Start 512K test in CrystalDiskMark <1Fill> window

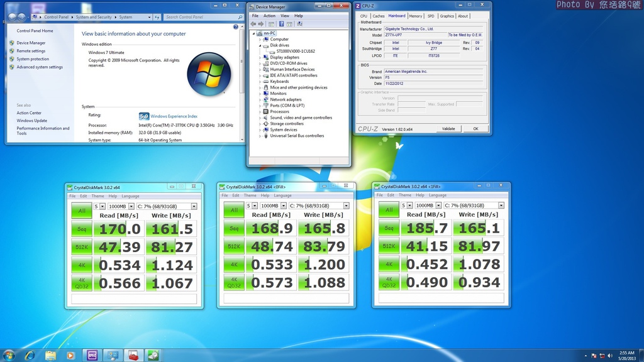click(x=389, y=246)
